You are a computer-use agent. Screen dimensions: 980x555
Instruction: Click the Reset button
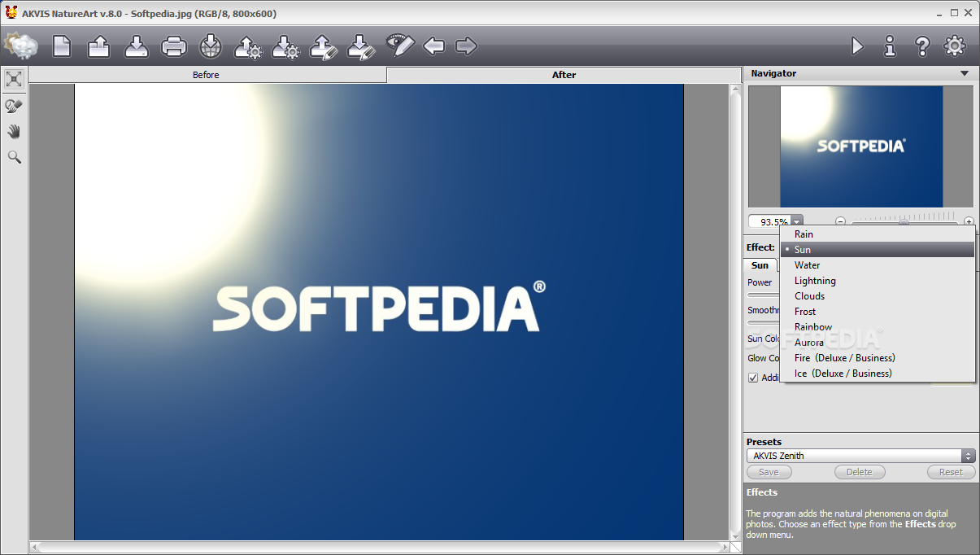tap(952, 472)
